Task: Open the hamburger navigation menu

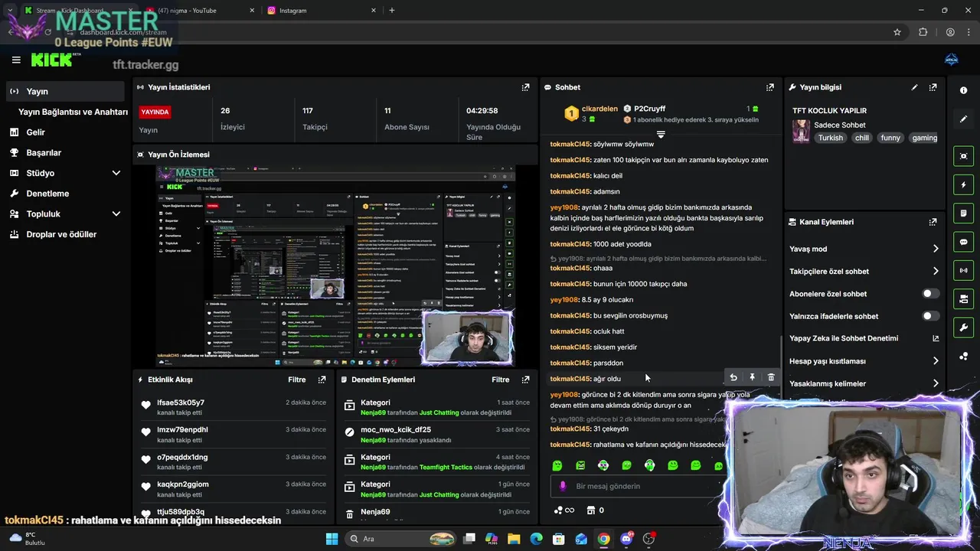Action: [x=16, y=60]
